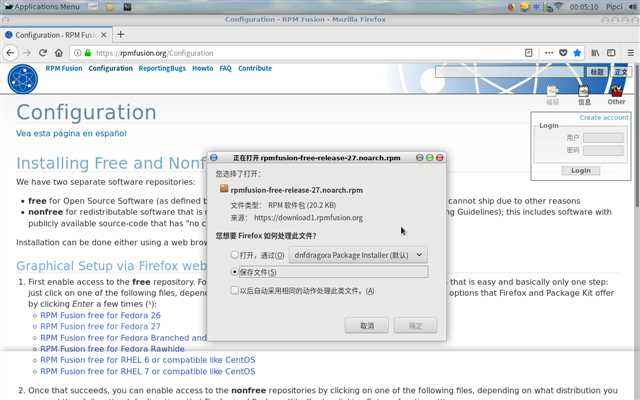
Task: Toggle the Firefox sidebar icon
Action: coord(611,53)
